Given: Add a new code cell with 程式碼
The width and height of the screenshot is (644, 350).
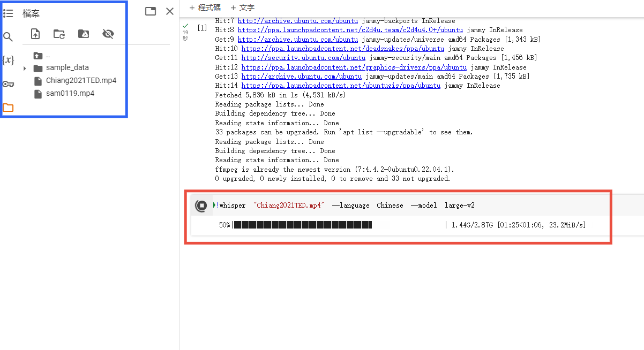Looking at the screenshot, I should pos(205,7).
